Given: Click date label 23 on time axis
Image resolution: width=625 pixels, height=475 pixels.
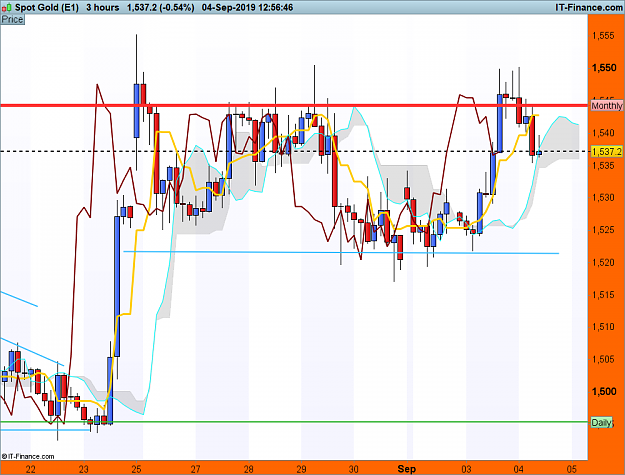Looking at the screenshot, I should [84, 469].
